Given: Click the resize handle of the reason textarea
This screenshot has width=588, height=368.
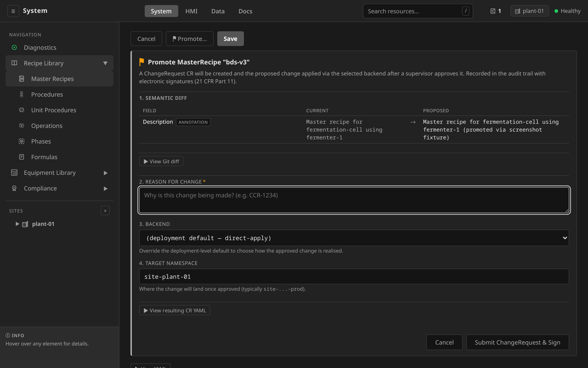Looking at the screenshot, I should [567, 211].
